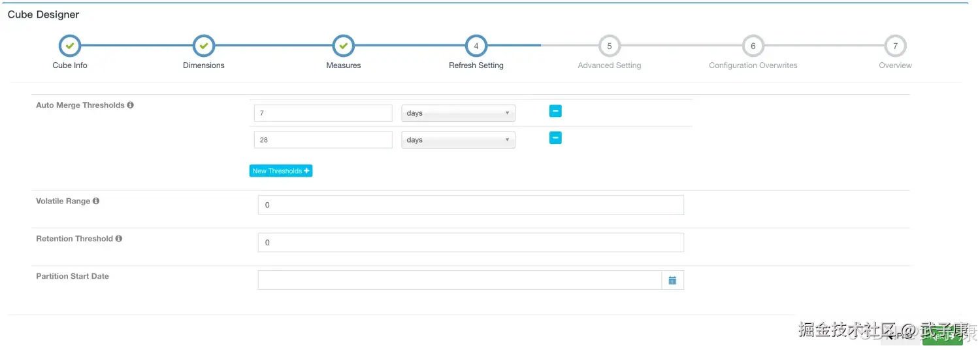The height and width of the screenshot is (350, 980).
Task: Click the Retention Threshold label text
Action: click(74, 239)
